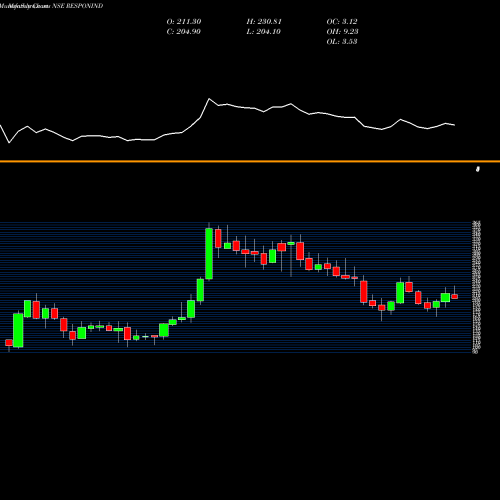Screen dimensions: 500x500
Task: Click the tallest green candlestick
Action: coord(209,254)
